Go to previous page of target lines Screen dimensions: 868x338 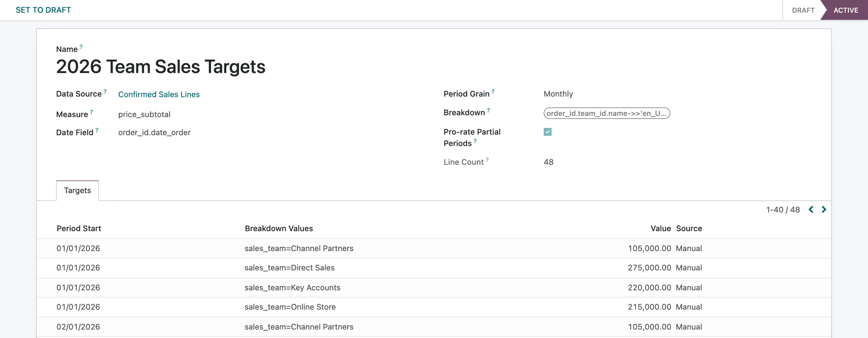click(x=811, y=209)
